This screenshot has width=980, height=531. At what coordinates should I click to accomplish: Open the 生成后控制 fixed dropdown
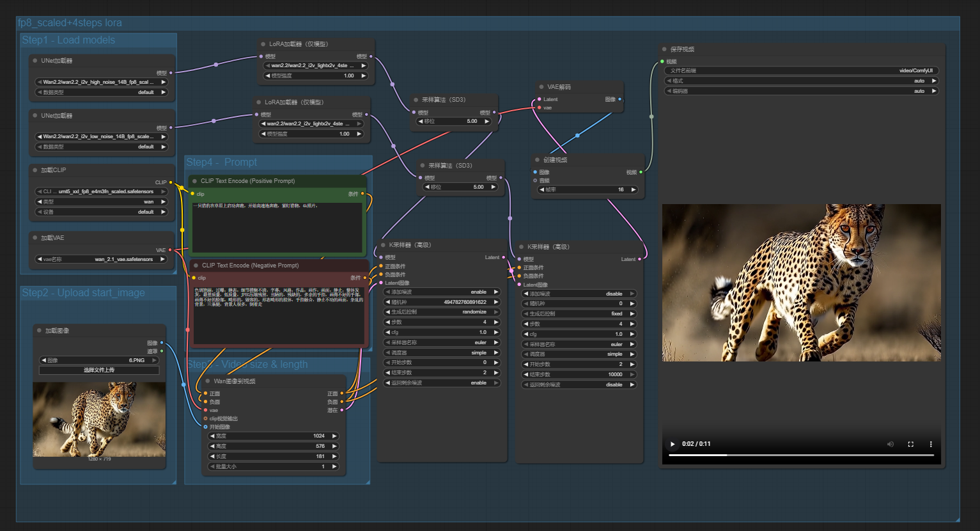579,313
